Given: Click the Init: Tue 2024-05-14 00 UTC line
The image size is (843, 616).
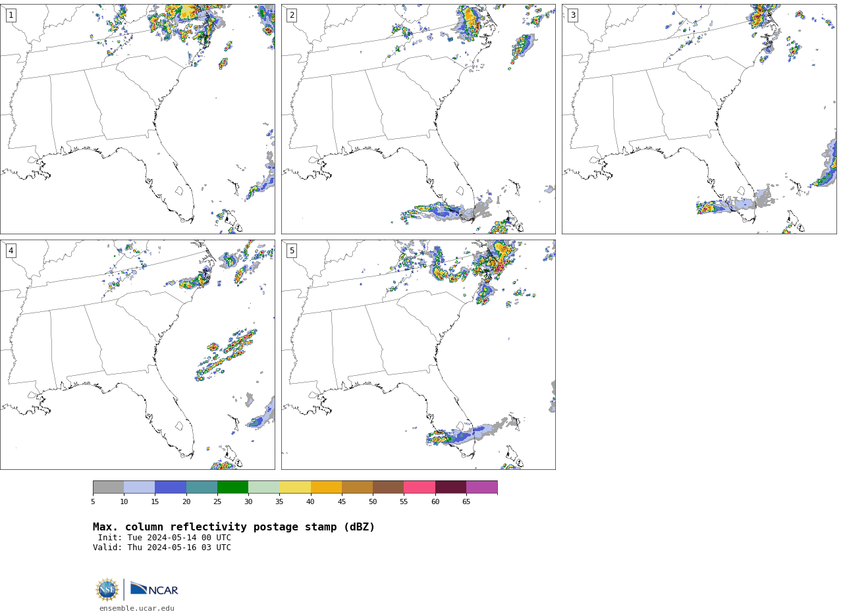Looking at the screenshot, I should point(165,538).
